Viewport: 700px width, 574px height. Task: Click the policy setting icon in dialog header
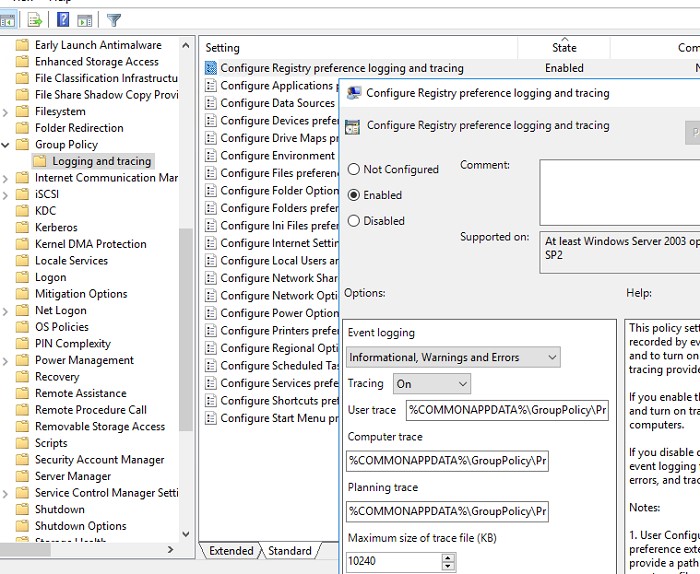click(x=352, y=126)
